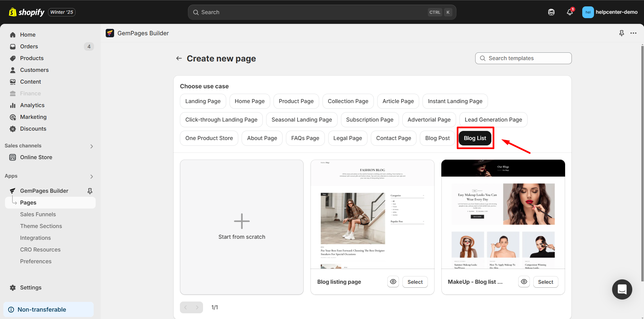Toggle the Blog List use case filter
Viewport: 644px width, 319px height.
(x=475, y=138)
